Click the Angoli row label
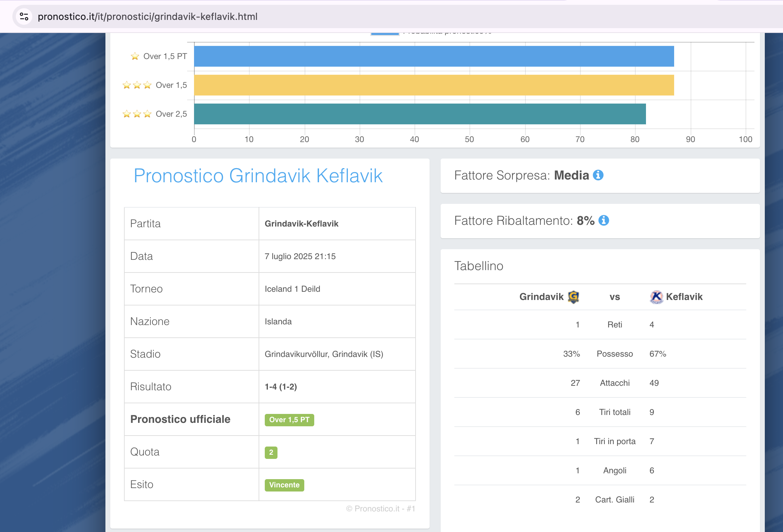Image resolution: width=783 pixels, height=532 pixels. [x=615, y=471]
